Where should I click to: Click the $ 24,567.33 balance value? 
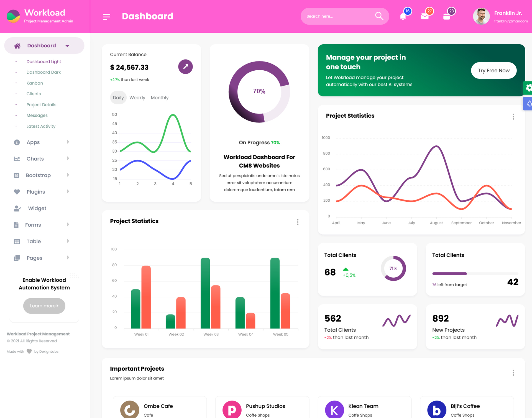(129, 67)
